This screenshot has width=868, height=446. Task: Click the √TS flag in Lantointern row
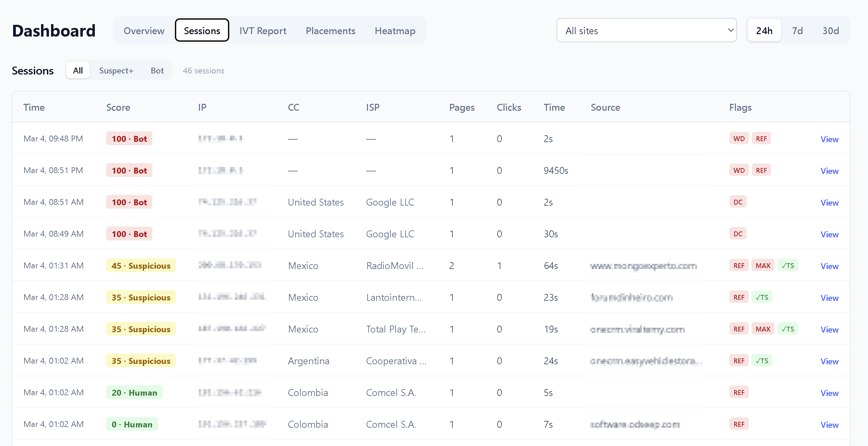pyautogui.click(x=762, y=297)
